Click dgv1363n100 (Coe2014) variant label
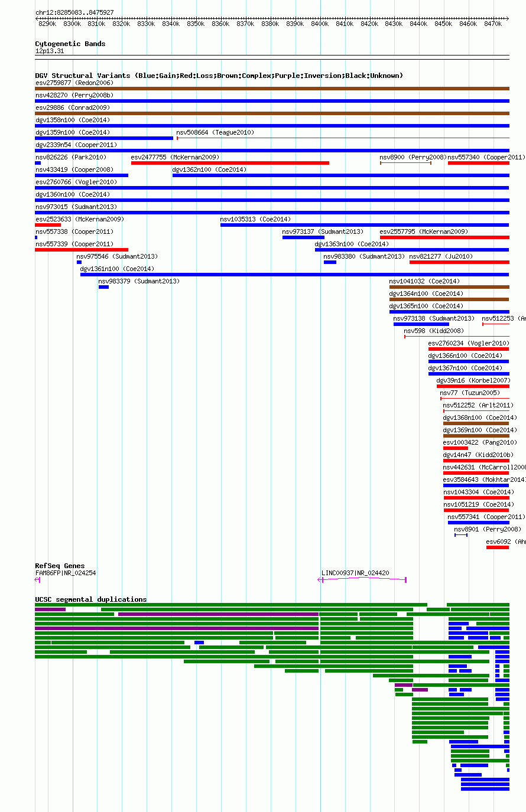Image resolution: width=526 pixels, height=812 pixels. [352, 244]
